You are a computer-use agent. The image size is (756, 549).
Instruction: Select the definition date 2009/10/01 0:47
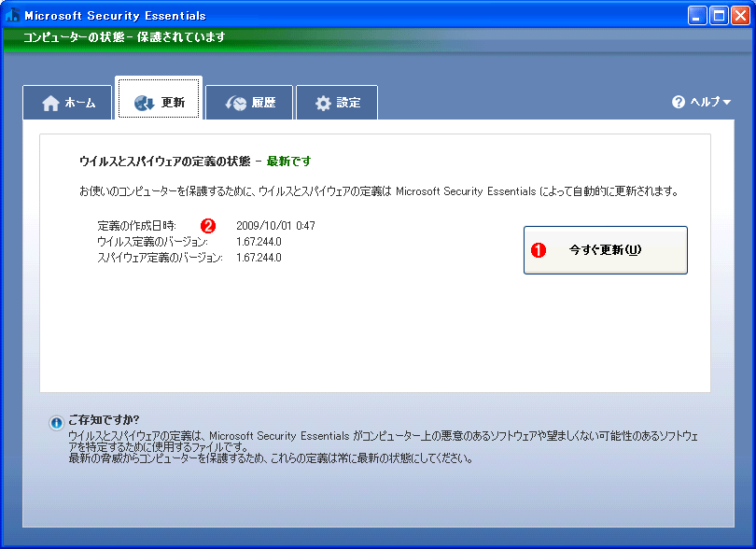coord(275,226)
